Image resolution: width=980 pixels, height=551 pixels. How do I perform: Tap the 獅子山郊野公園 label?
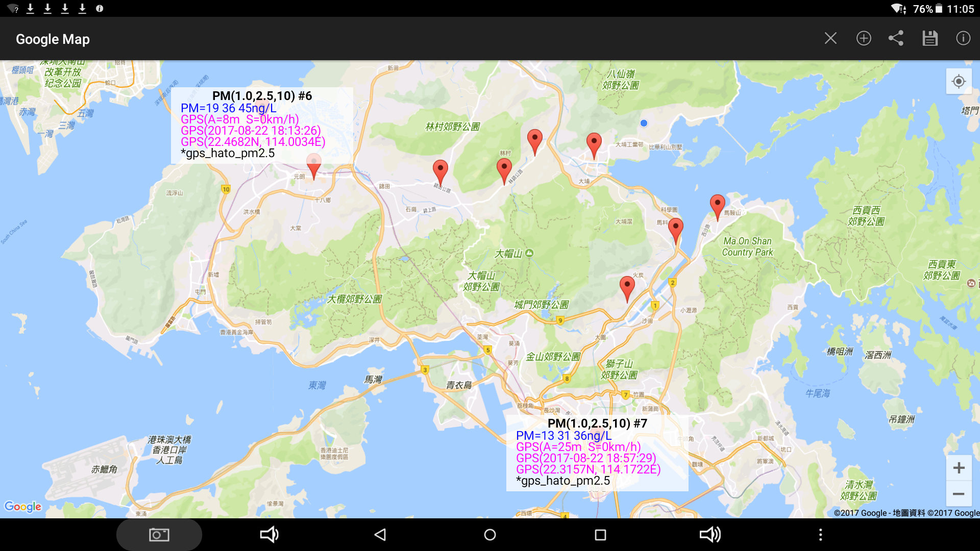(619, 369)
